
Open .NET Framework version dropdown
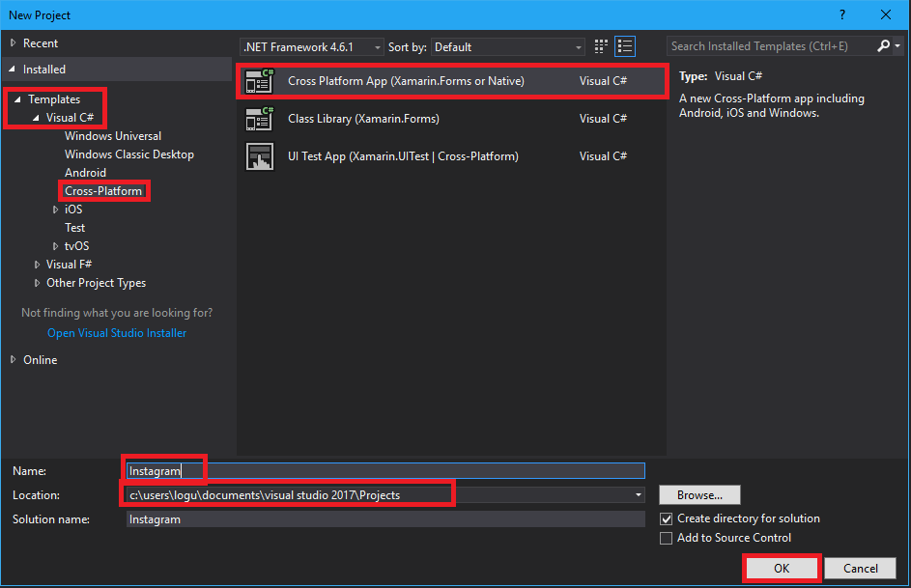[x=311, y=47]
